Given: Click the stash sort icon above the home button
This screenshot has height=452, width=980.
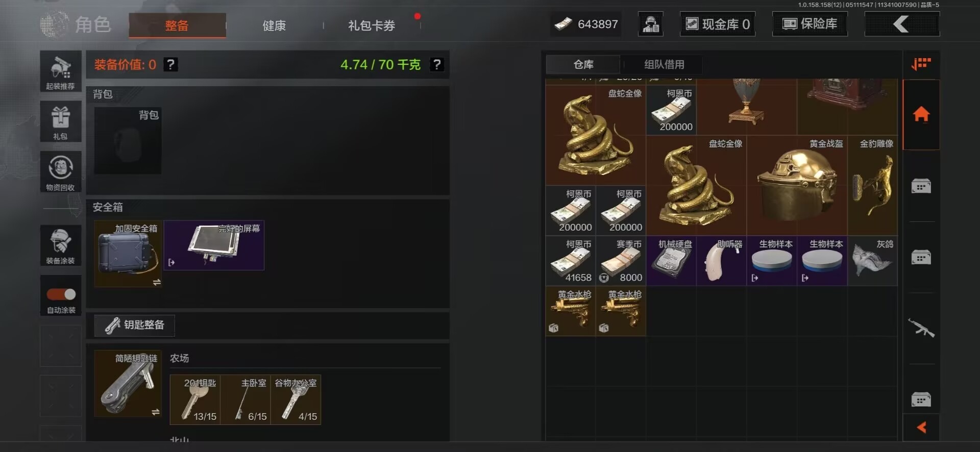Looking at the screenshot, I should (921, 64).
